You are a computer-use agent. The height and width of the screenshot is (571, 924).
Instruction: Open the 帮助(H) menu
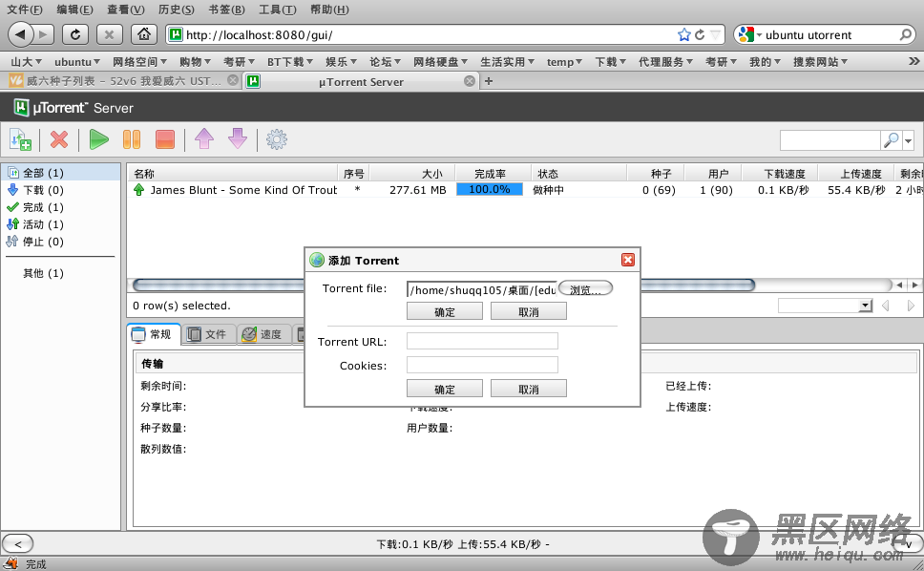329,10
